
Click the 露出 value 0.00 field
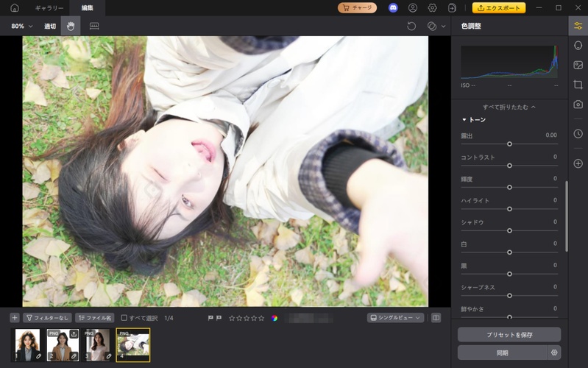[551, 135]
